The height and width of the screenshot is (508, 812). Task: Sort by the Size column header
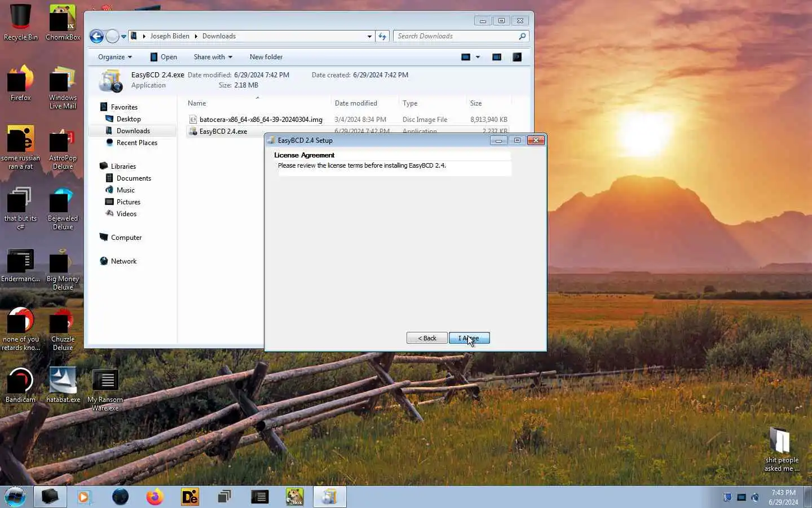point(489,103)
